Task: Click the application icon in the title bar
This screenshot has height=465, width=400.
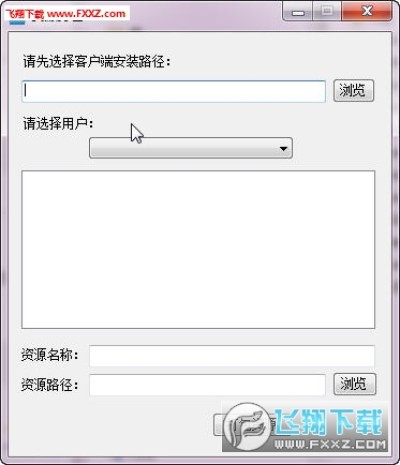Action: tap(17, 22)
